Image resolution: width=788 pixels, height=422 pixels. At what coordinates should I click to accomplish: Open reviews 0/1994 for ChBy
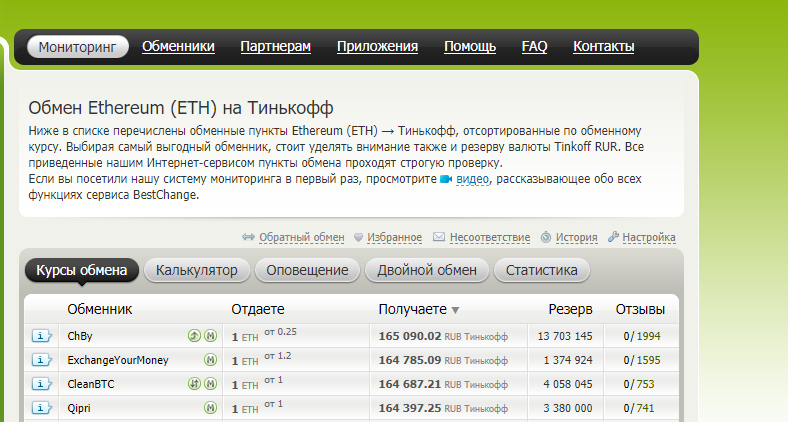[x=642, y=336]
